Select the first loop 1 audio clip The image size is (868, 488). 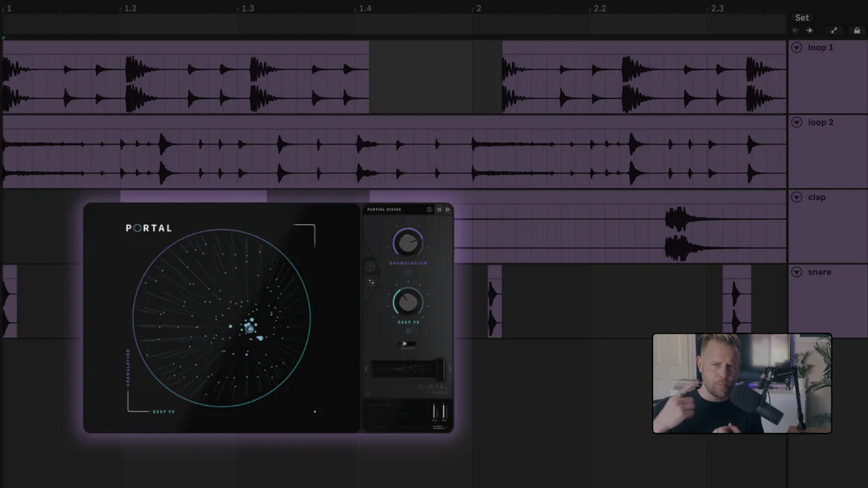point(186,77)
